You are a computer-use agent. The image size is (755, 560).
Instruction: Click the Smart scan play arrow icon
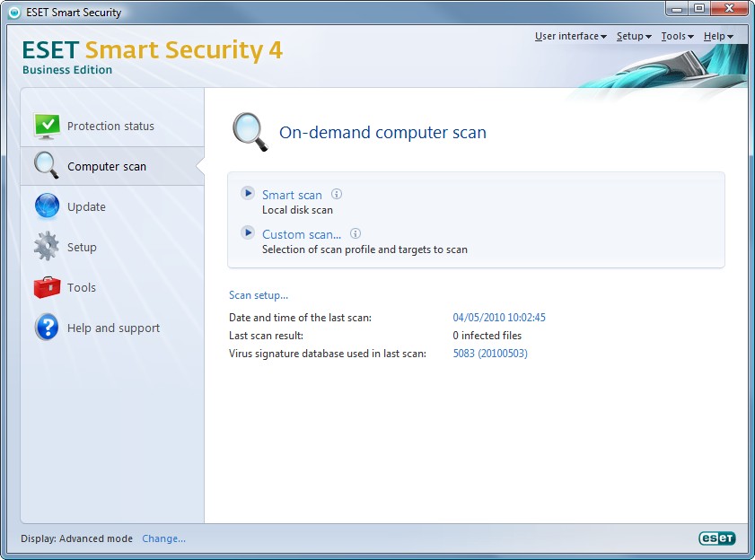click(x=248, y=194)
